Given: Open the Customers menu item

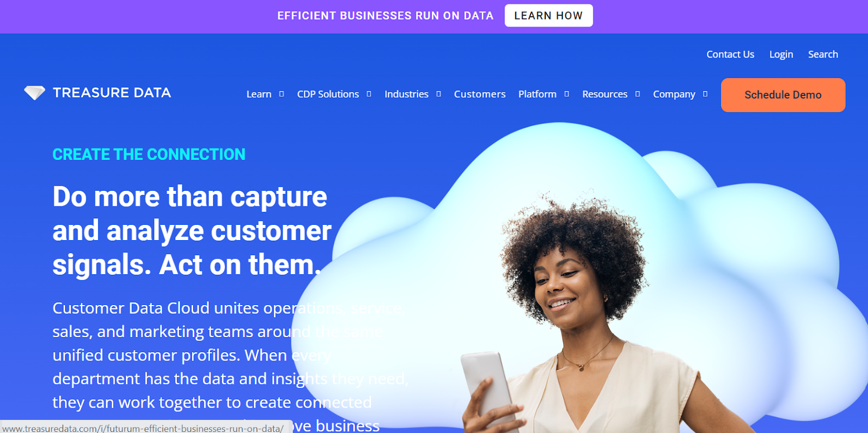Looking at the screenshot, I should [x=480, y=94].
